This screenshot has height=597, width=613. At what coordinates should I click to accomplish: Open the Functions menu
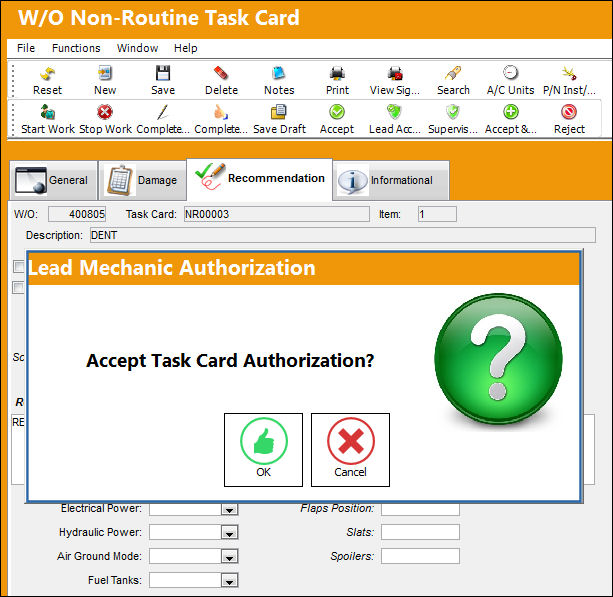tap(76, 48)
